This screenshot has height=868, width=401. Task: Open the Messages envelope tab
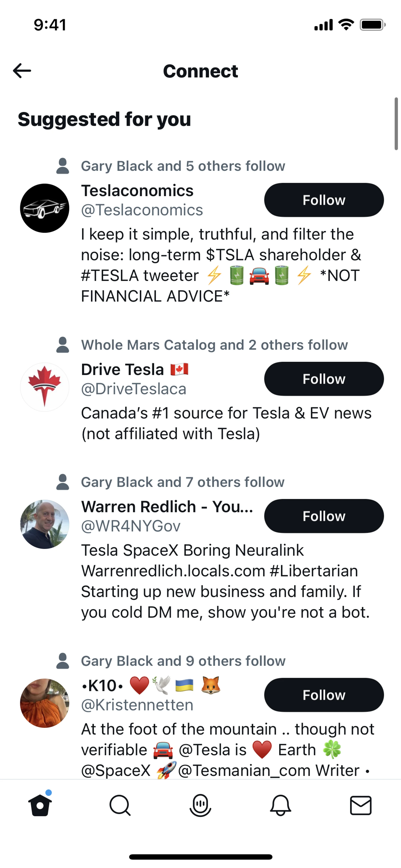click(360, 805)
